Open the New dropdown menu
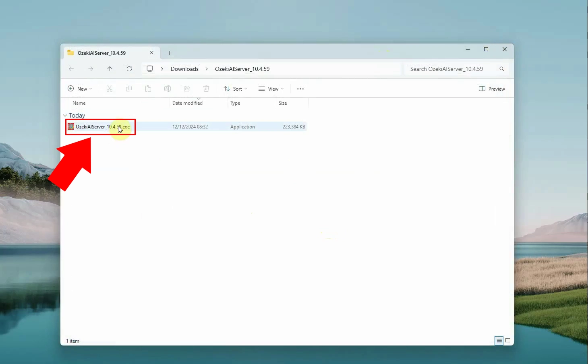This screenshot has height=364, width=588. point(80,89)
